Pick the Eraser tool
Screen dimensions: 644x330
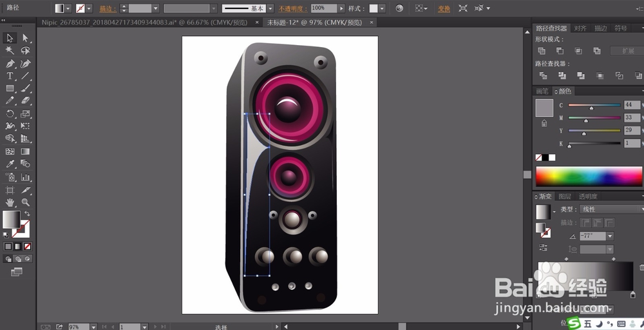pos(26,101)
